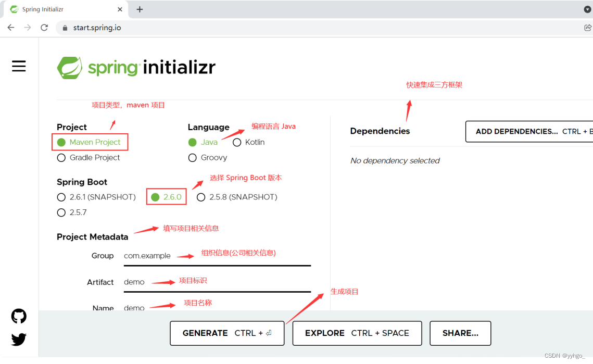Click the Artifact field containing demo

217,282
